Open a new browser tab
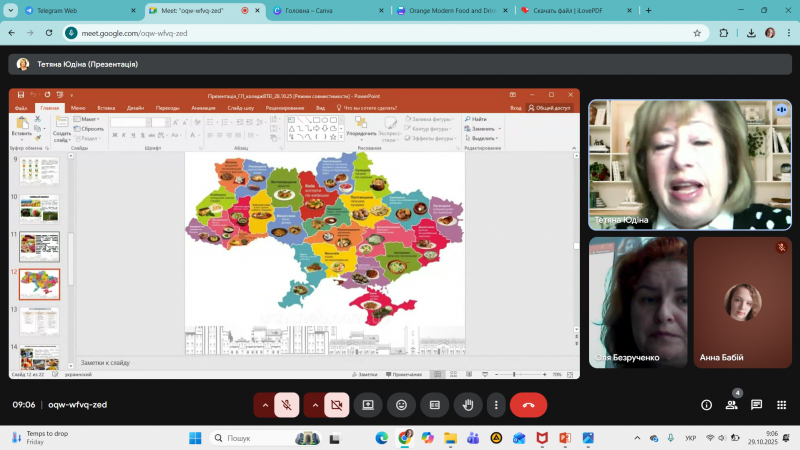Image resolution: width=800 pixels, height=450 pixels. point(648,10)
